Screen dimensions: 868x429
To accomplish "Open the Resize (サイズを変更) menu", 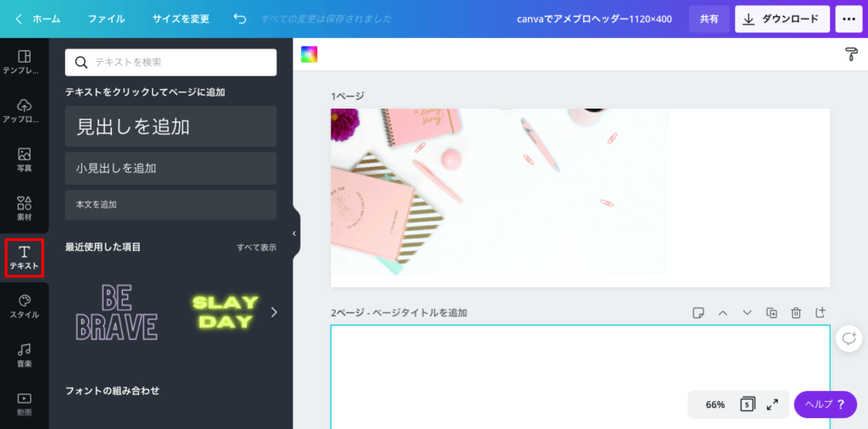I will click(181, 19).
